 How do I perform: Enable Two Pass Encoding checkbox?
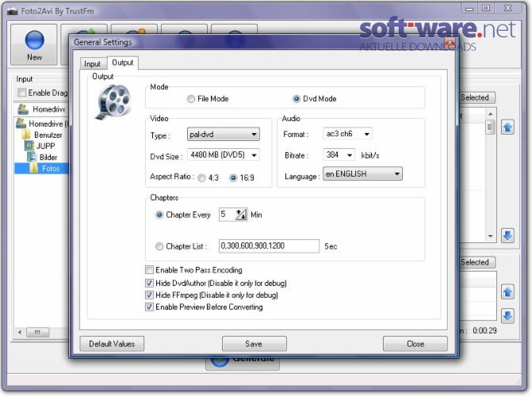pyautogui.click(x=149, y=270)
